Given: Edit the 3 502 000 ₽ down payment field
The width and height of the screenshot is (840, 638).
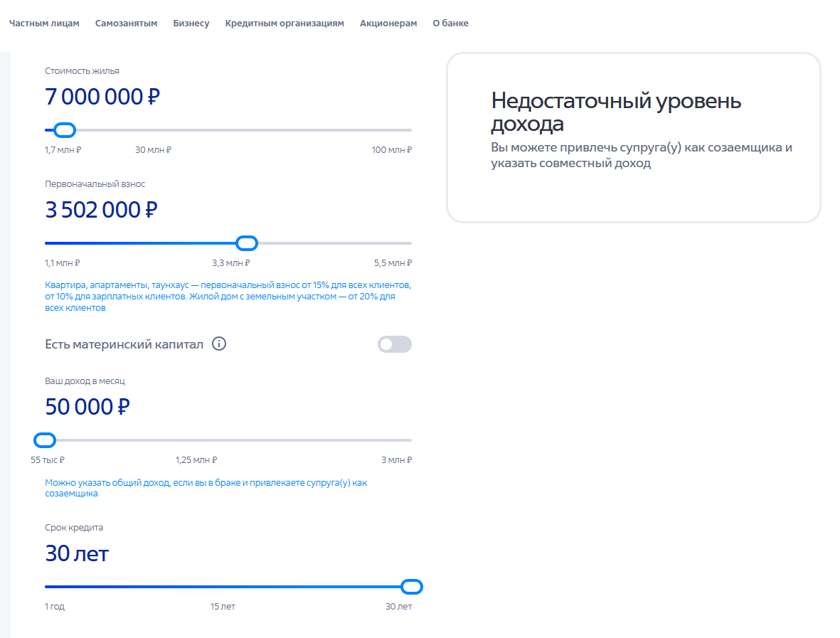Looking at the screenshot, I should pos(101,210).
